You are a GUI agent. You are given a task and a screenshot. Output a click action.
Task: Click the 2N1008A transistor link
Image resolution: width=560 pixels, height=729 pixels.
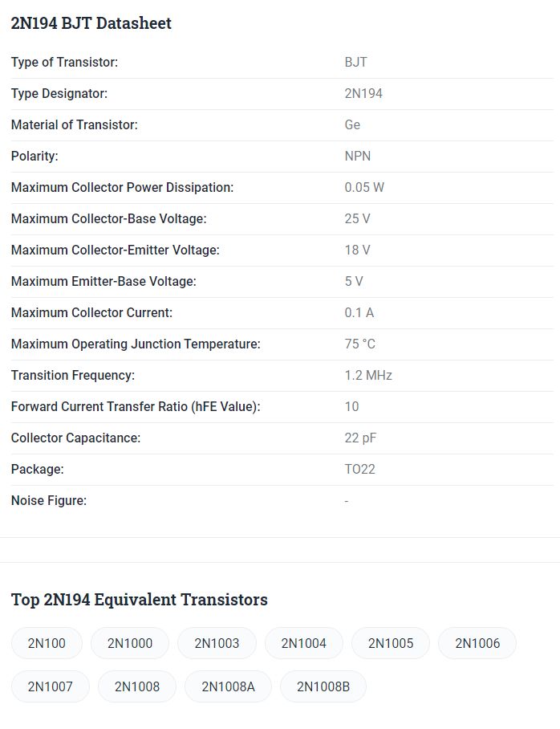coord(228,686)
